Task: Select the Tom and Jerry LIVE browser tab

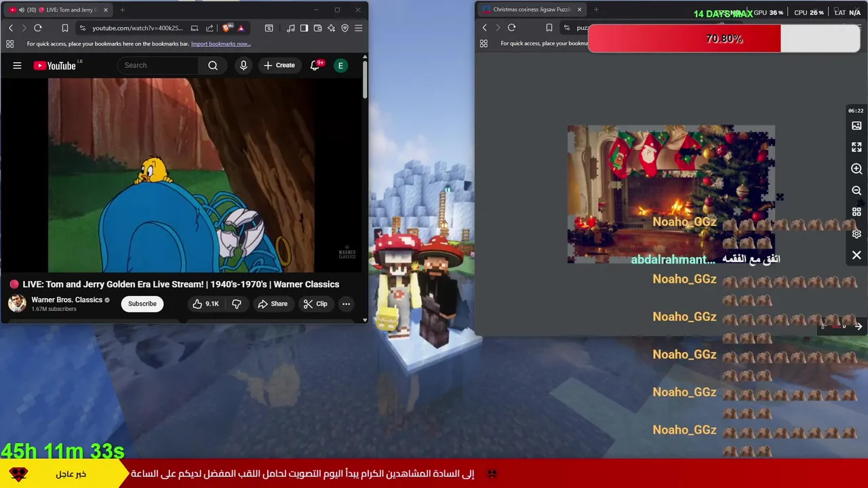Action: click(x=58, y=10)
